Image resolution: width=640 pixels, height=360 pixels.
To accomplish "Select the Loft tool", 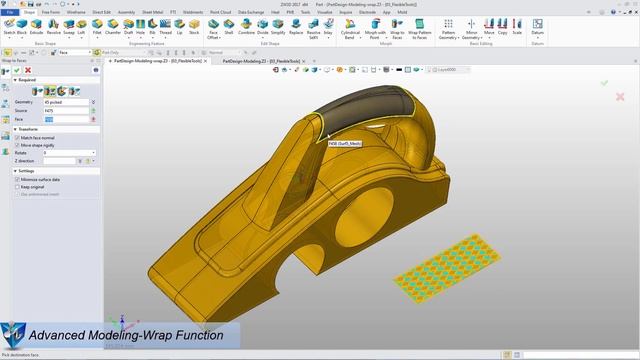I will coord(81,27).
